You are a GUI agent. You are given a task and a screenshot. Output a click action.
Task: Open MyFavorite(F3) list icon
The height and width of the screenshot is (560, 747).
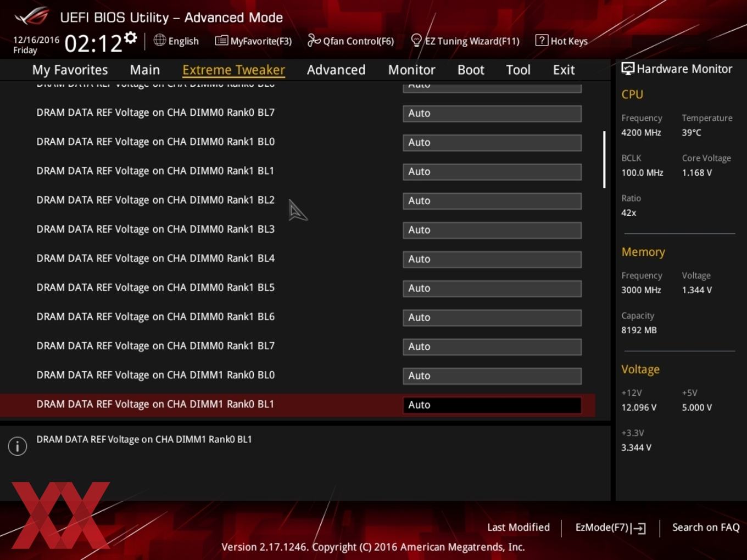click(221, 41)
